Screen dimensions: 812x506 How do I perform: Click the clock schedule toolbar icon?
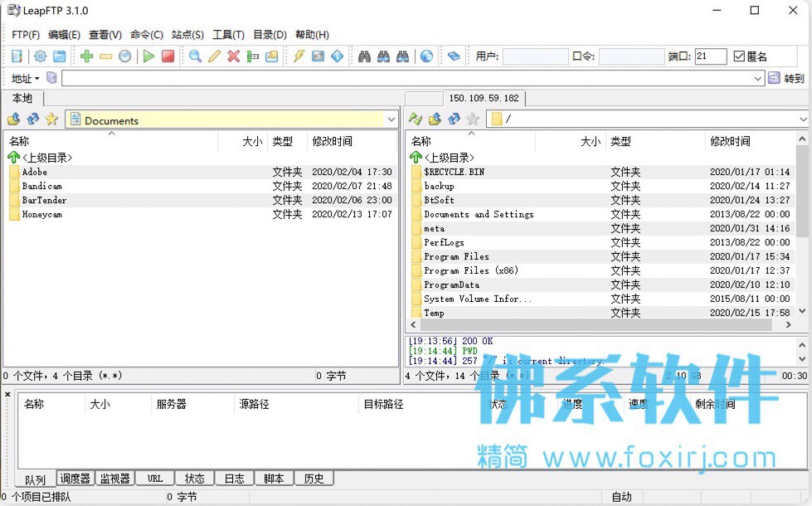coord(124,56)
